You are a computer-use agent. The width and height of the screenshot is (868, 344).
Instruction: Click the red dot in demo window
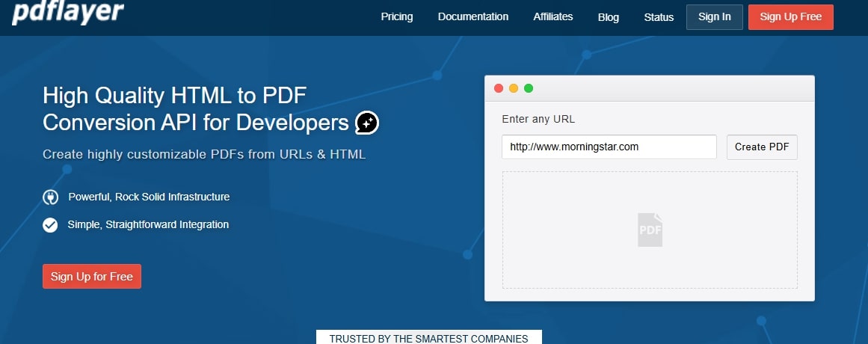[498, 88]
